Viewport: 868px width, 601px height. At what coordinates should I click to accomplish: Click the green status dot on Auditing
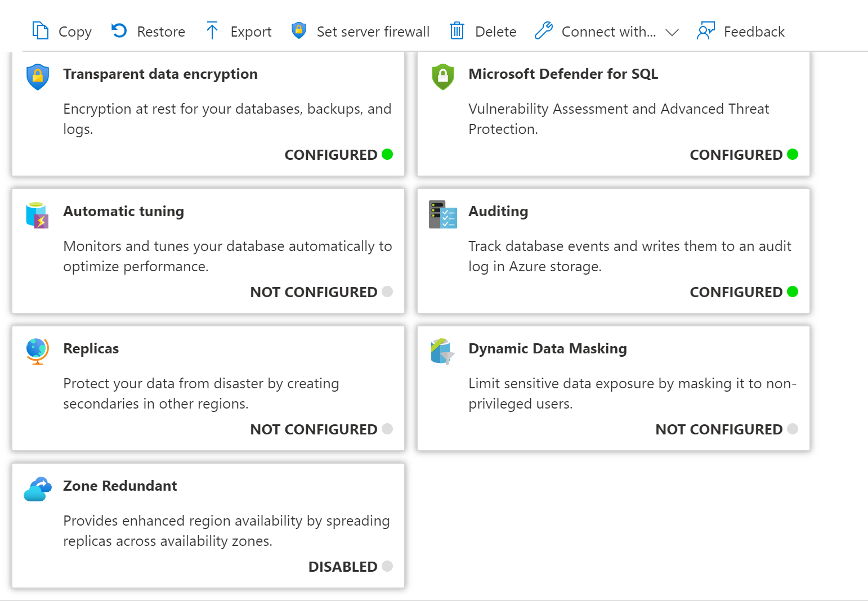pyautogui.click(x=793, y=291)
